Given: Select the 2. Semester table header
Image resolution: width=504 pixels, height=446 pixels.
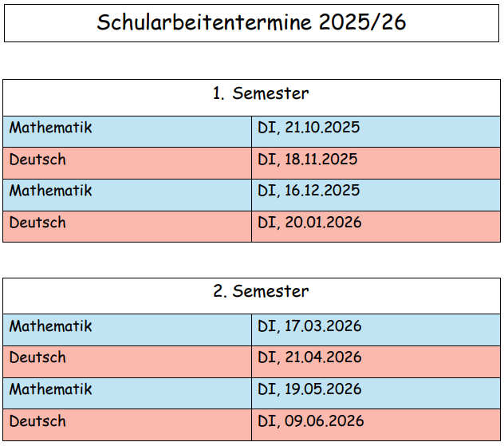Looking at the screenshot, I should pos(260,291).
